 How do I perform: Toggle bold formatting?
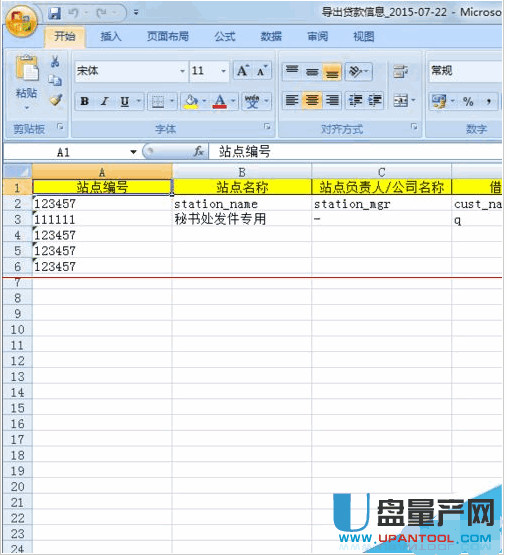(85, 102)
